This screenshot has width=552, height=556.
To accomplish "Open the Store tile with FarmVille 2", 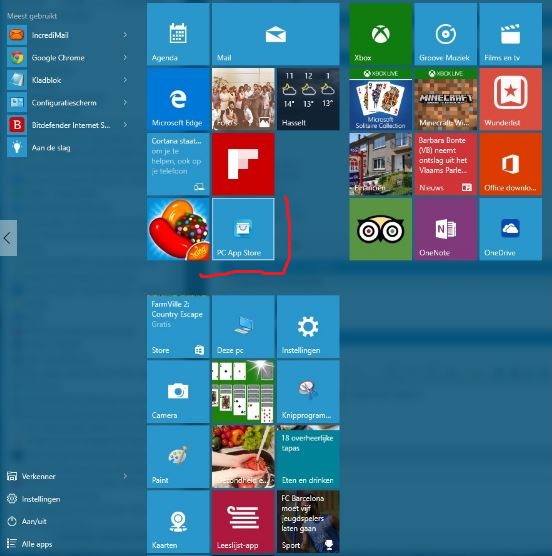I will click(x=178, y=327).
